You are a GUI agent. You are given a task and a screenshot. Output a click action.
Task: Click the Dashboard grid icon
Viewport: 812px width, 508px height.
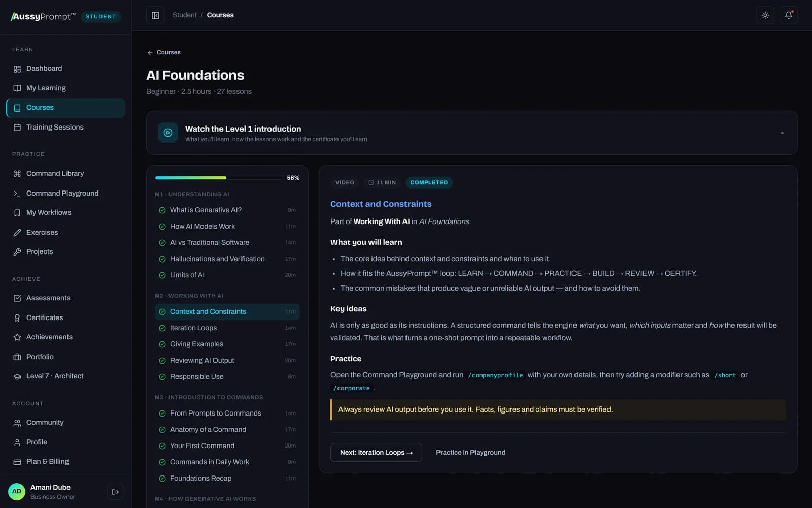pos(17,69)
